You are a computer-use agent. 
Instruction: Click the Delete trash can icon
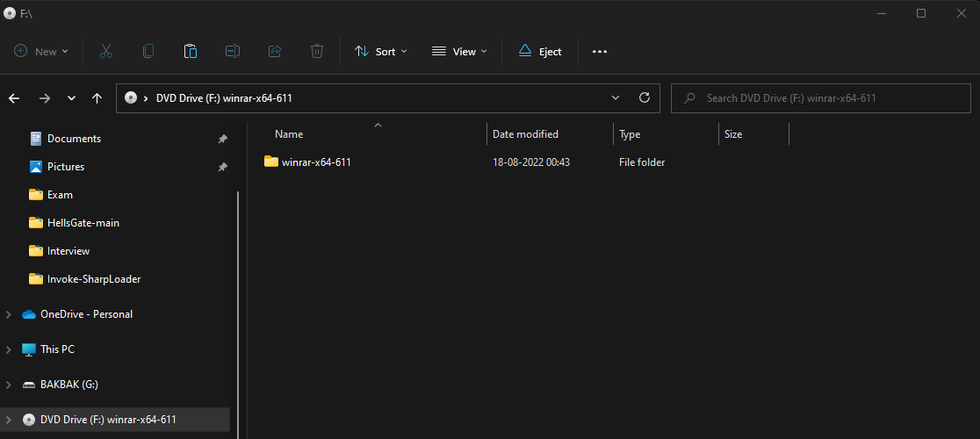pos(317,51)
